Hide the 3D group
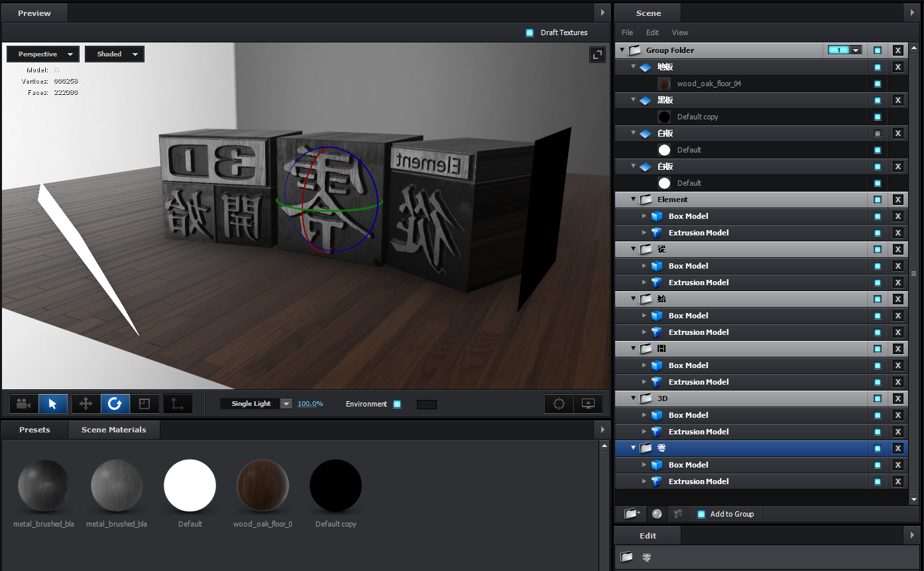 [878, 399]
